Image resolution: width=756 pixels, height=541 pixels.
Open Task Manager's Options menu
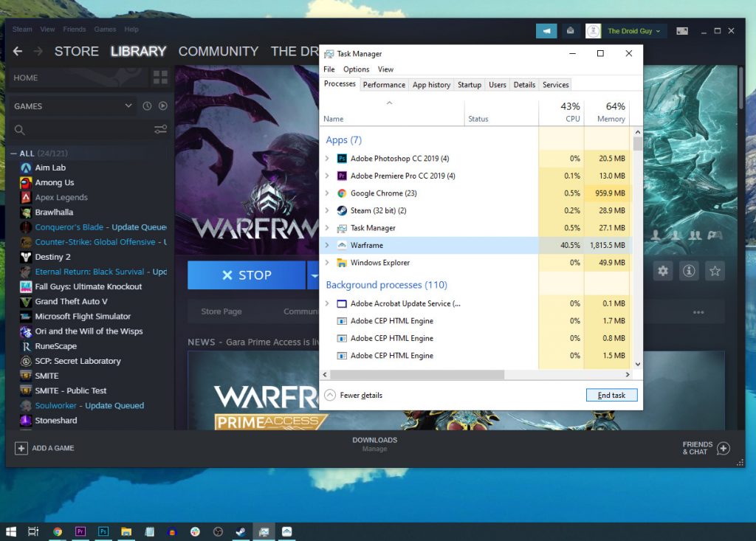click(x=356, y=69)
